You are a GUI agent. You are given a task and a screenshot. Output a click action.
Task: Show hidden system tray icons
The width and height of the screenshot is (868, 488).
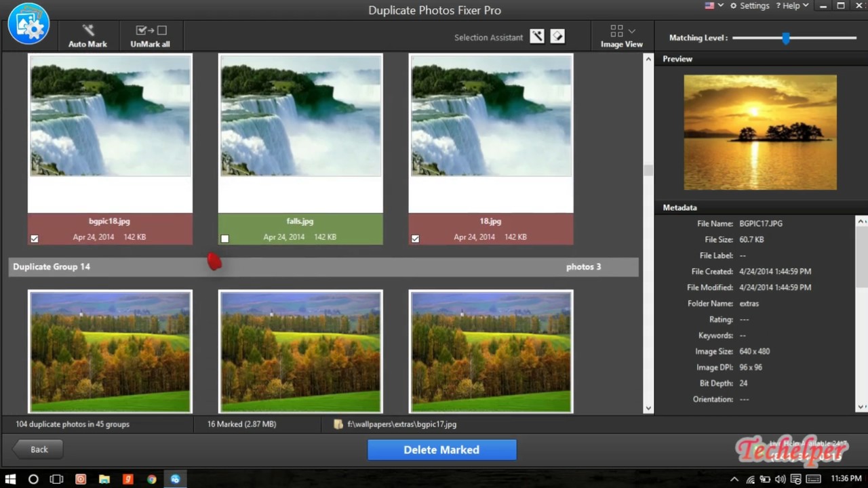(x=734, y=479)
